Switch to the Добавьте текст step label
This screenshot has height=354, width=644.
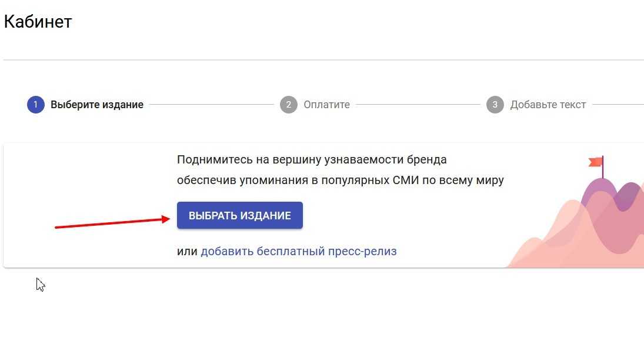click(x=548, y=105)
